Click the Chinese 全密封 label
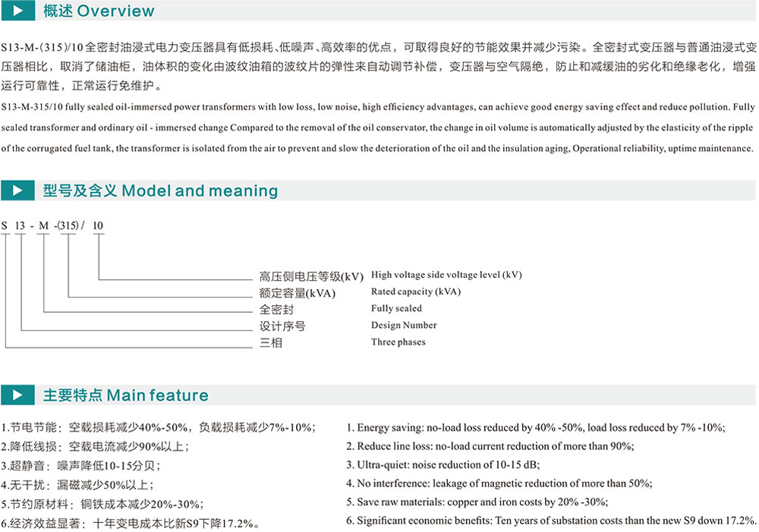The height and width of the screenshot is (532, 759). (x=276, y=310)
